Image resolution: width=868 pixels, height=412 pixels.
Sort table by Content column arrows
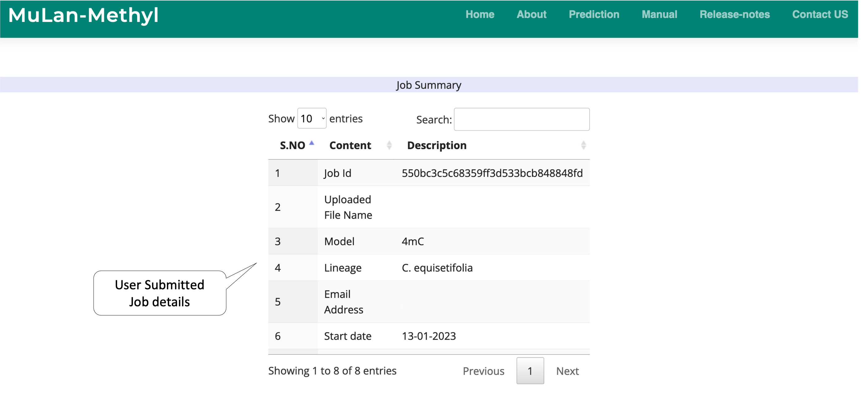(389, 145)
